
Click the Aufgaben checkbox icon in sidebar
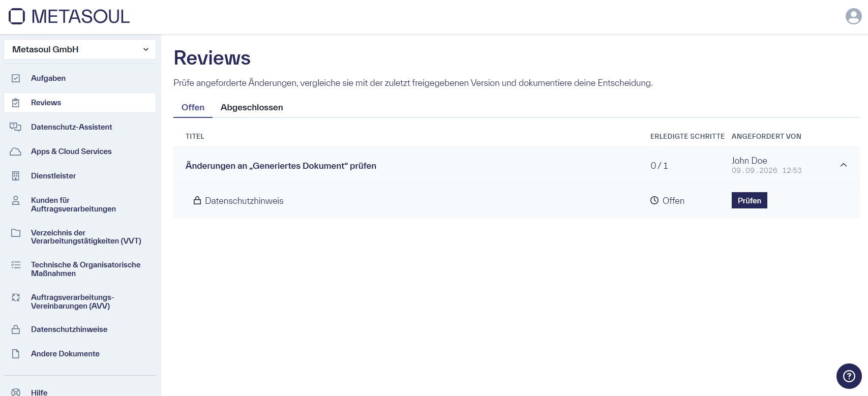pos(16,78)
